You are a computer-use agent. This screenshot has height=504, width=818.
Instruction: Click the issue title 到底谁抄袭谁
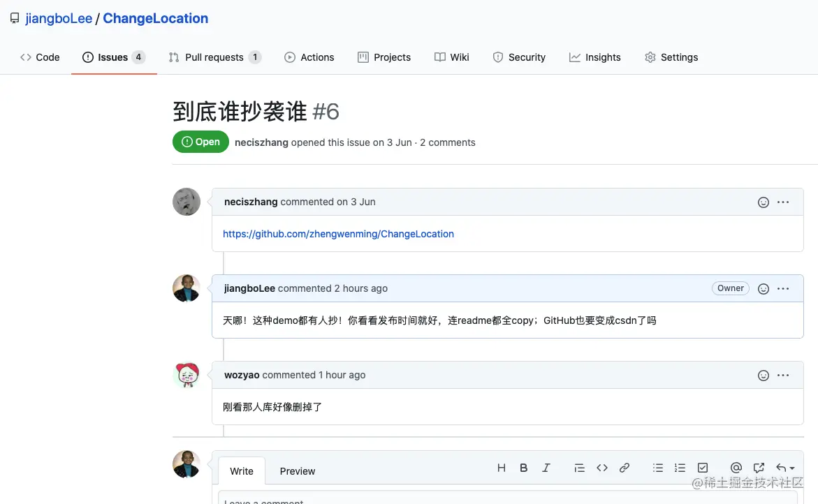coord(240,112)
